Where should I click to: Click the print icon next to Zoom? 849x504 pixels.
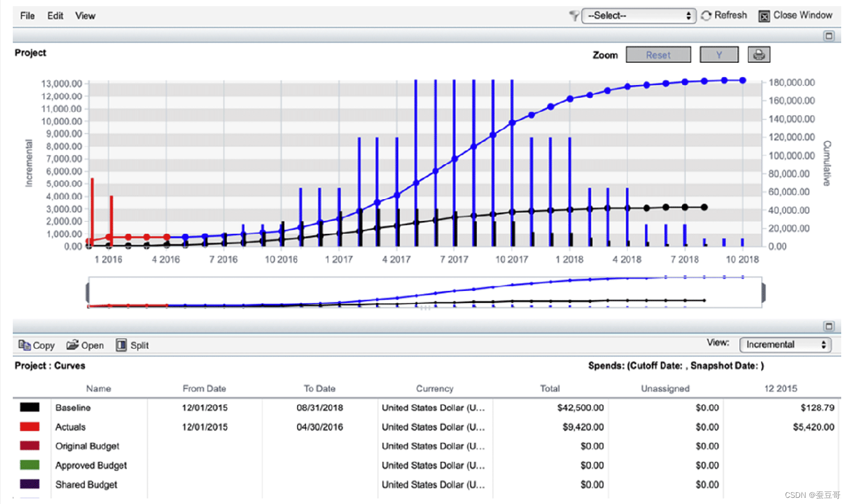tap(759, 55)
